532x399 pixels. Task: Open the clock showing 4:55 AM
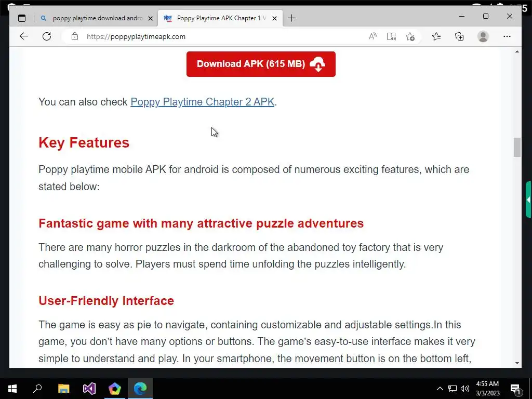[x=487, y=389]
